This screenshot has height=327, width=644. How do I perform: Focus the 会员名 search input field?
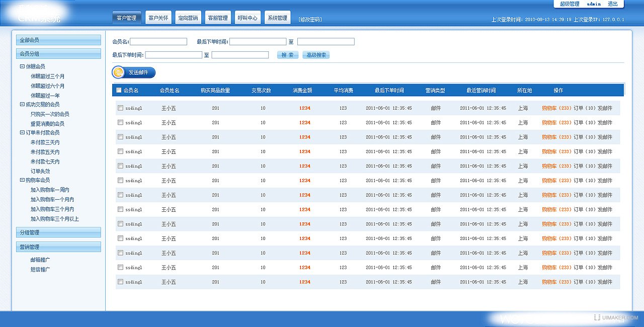point(158,42)
